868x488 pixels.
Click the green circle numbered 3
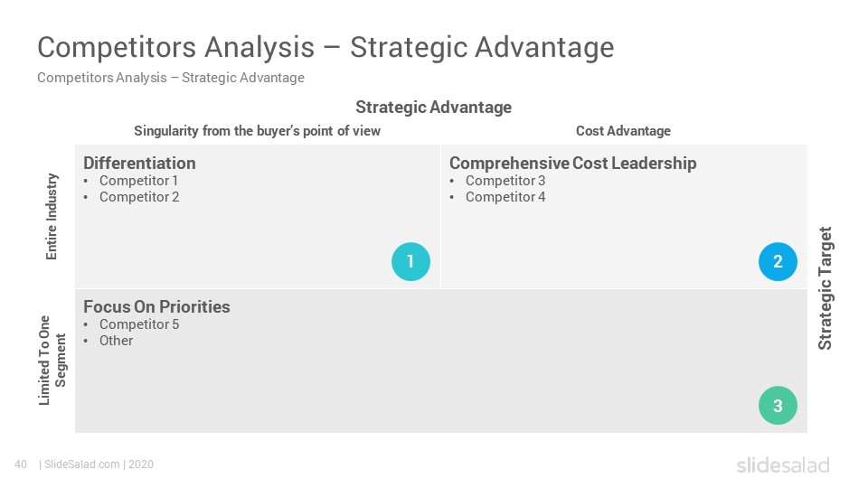[778, 406]
